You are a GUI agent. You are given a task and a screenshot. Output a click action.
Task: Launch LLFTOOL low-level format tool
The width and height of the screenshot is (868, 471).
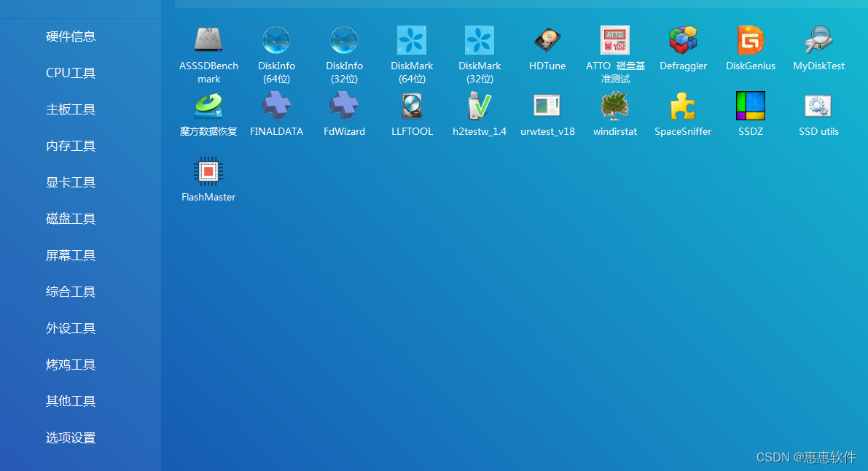coord(412,106)
